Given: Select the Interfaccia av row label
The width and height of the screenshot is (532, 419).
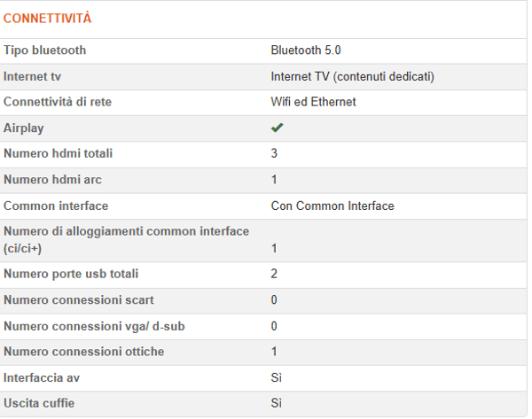Looking at the screenshot, I should 39,378.
